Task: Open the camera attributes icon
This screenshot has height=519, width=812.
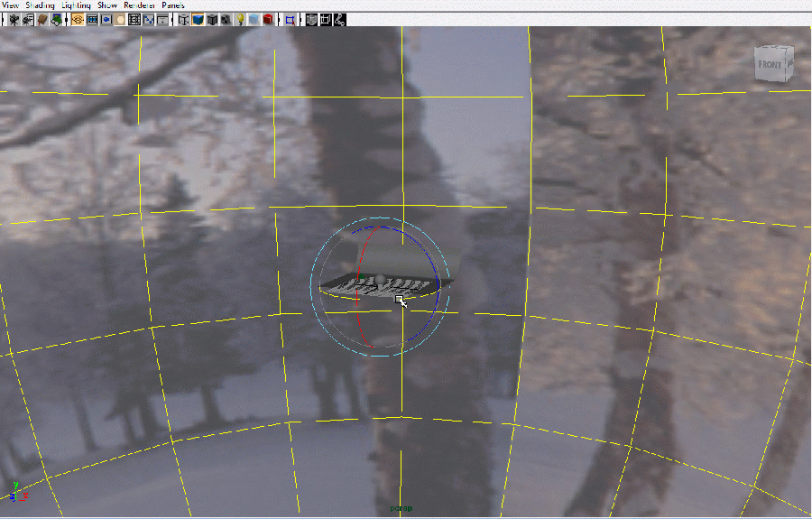Action: tap(29, 19)
